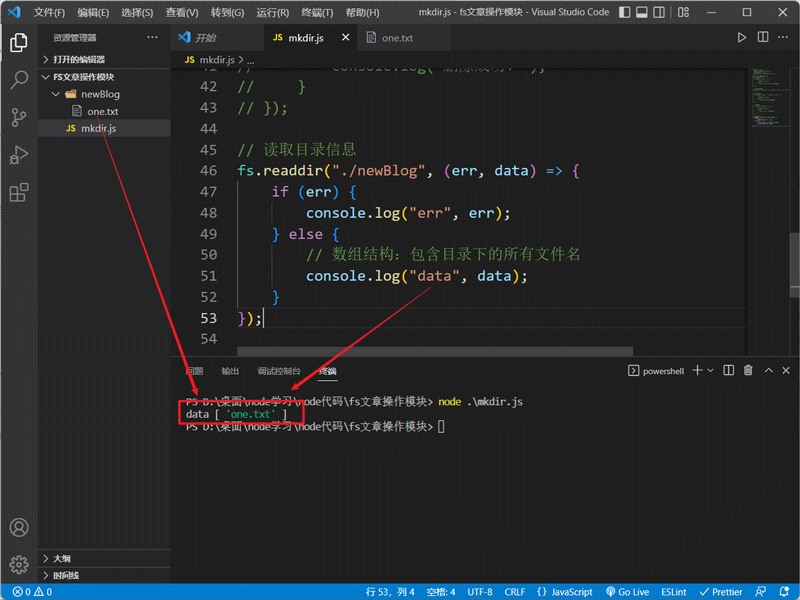Show errors and warnings from status bar
Viewport: 800px width, 600px height.
[x=32, y=592]
